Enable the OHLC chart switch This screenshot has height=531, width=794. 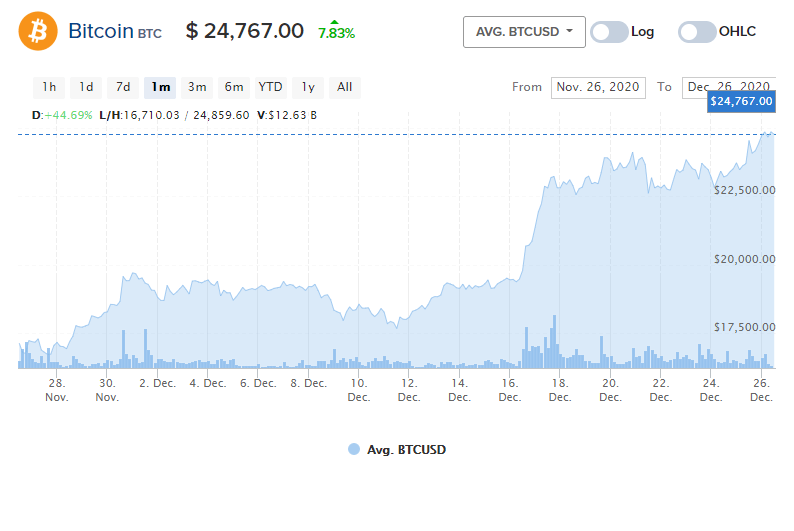[x=697, y=32]
